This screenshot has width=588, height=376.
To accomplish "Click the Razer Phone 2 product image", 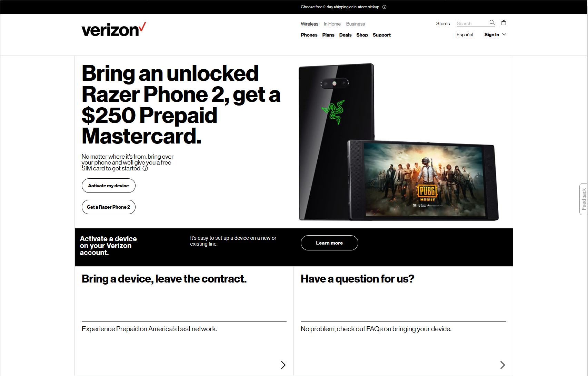I will pyautogui.click(x=398, y=142).
